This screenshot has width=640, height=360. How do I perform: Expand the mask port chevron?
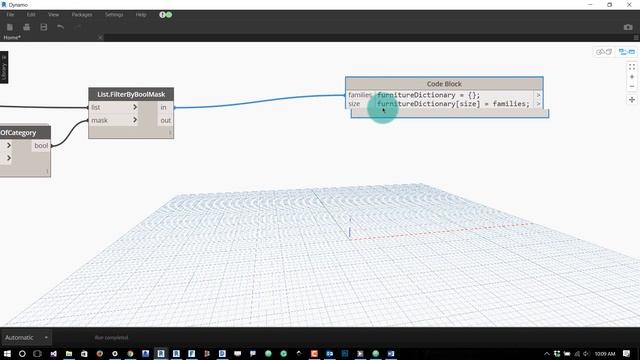pyautogui.click(x=135, y=120)
